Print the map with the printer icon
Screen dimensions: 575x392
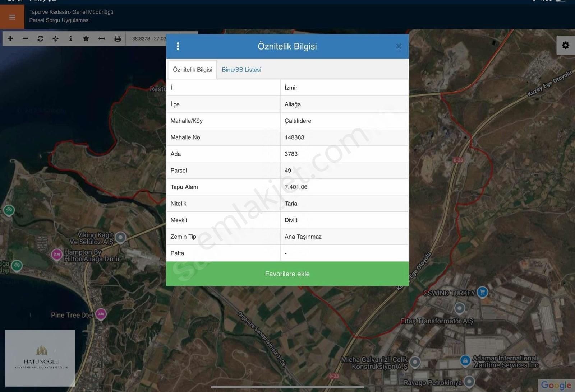click(x=118, y=38)
